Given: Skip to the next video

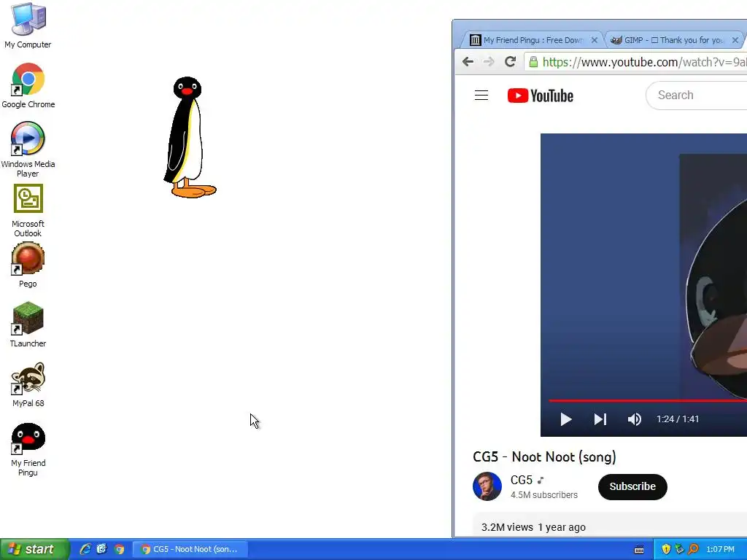Looking at the screenshot, I should [x=600, y=419].
